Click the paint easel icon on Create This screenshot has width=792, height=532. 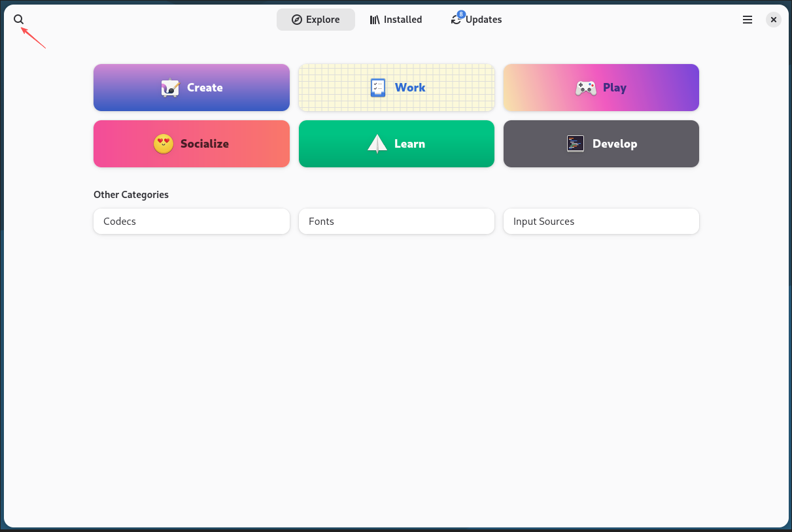pos(170,88)
